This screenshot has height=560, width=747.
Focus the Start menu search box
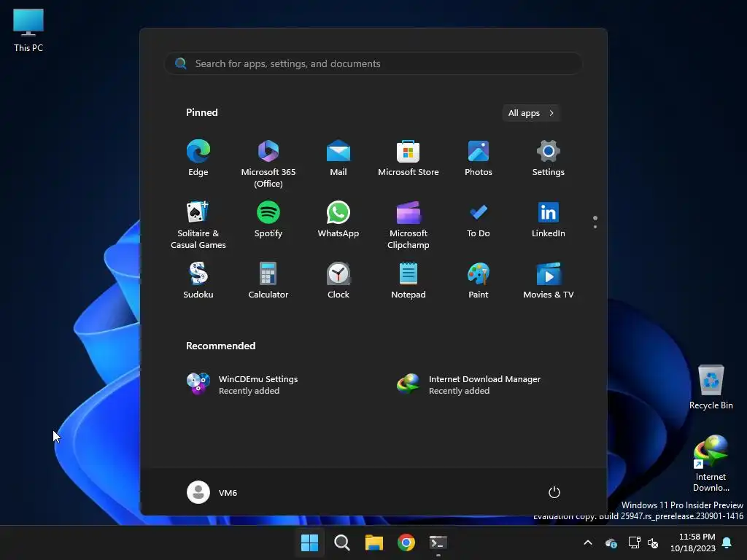click(373, 63)
